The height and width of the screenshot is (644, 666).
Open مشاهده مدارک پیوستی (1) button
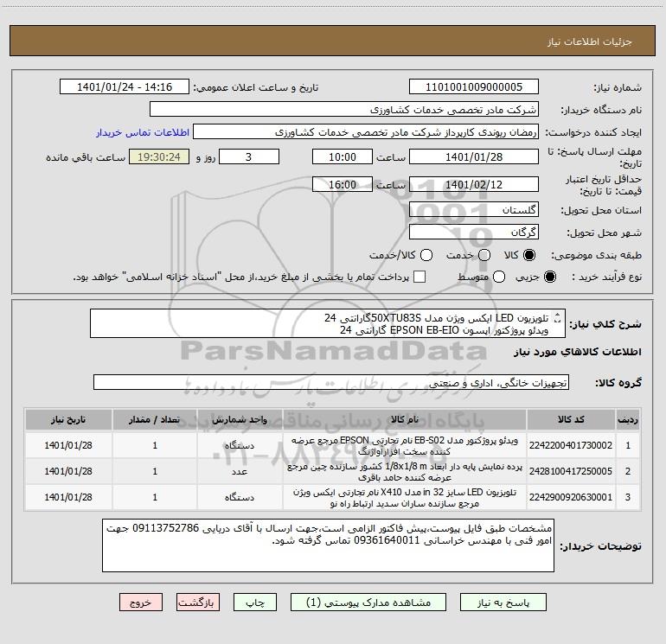pos(368,603)
